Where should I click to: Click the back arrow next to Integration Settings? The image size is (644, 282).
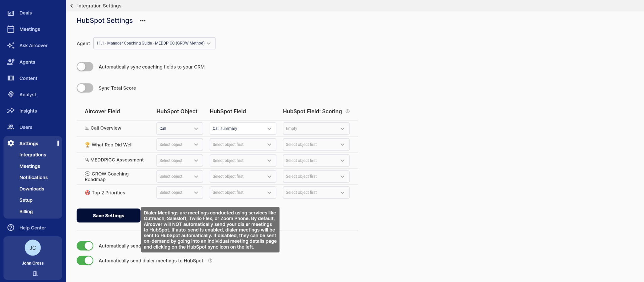[x=72, y=6]
